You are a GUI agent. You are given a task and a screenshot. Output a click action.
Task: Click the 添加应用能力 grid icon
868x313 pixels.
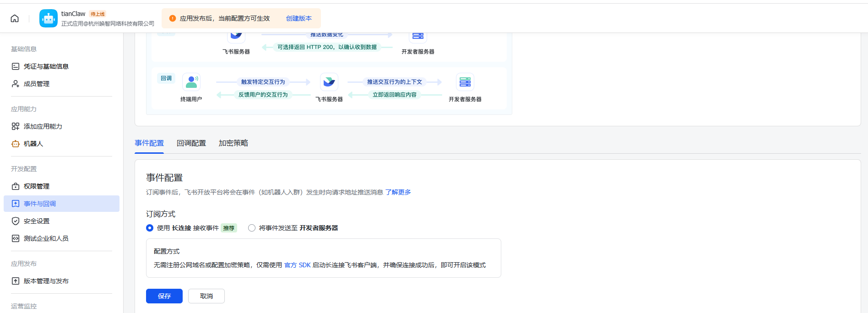click(16, 126)
